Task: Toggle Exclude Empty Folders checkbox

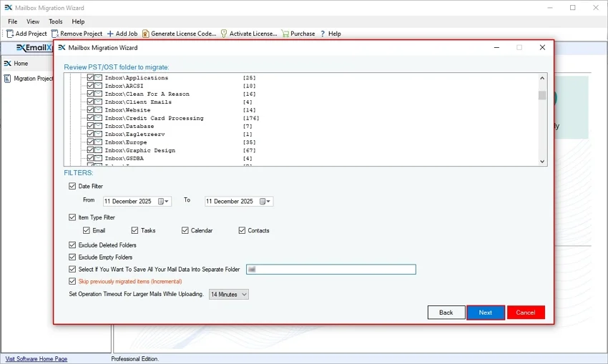Action: coord(72,257)
